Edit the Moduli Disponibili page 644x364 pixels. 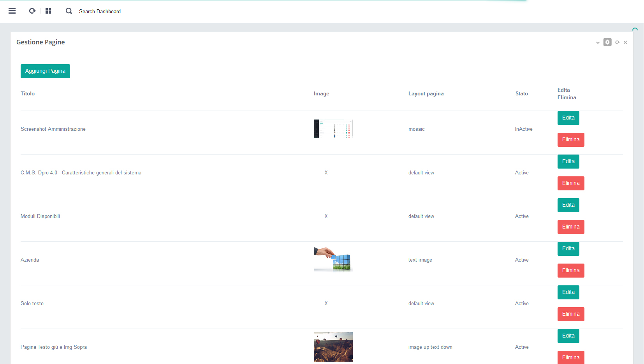(568, 205)
